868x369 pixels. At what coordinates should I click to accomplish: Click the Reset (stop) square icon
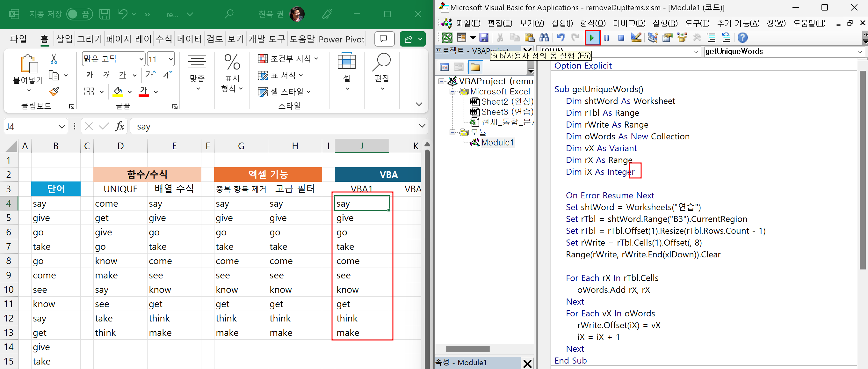point(621,38)
